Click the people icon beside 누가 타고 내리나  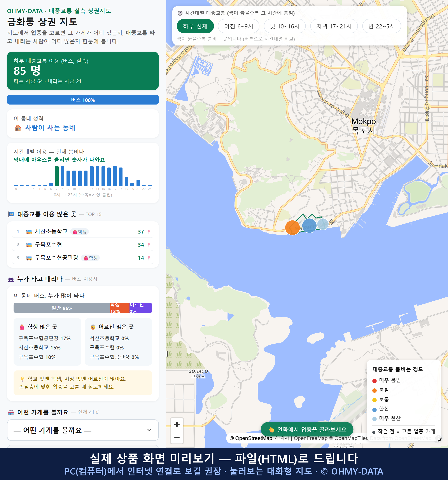point(11,279)
